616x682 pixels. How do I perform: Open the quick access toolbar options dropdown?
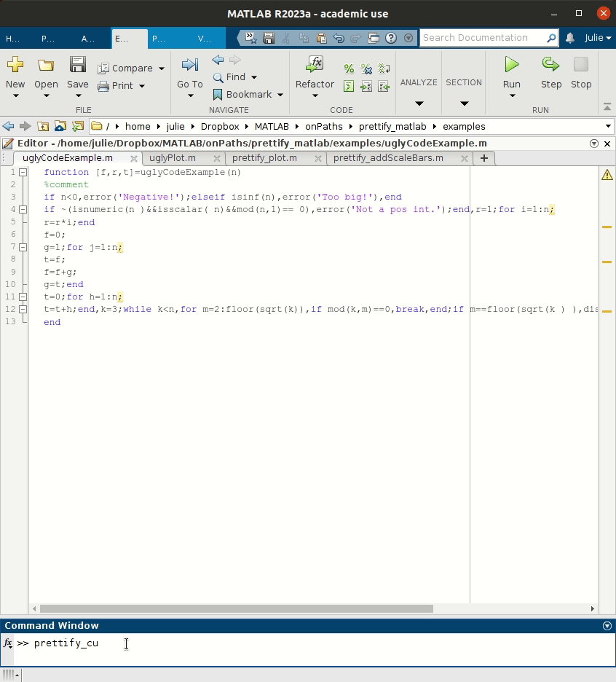pos(408,38)
